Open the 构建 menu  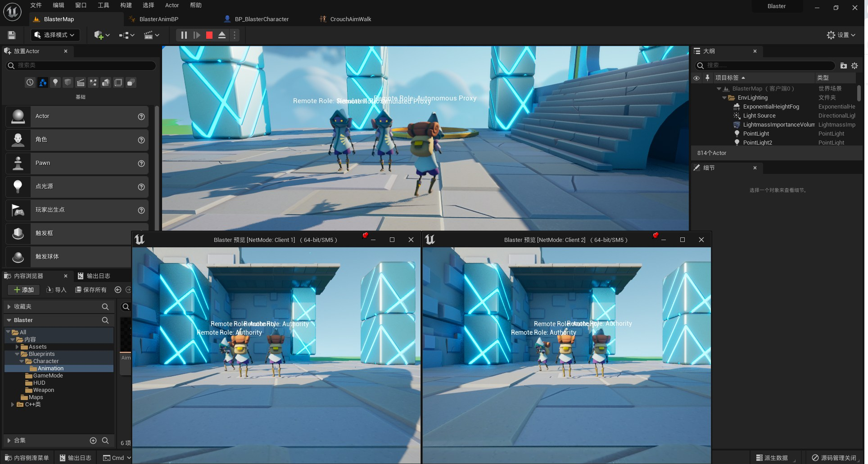126,5
